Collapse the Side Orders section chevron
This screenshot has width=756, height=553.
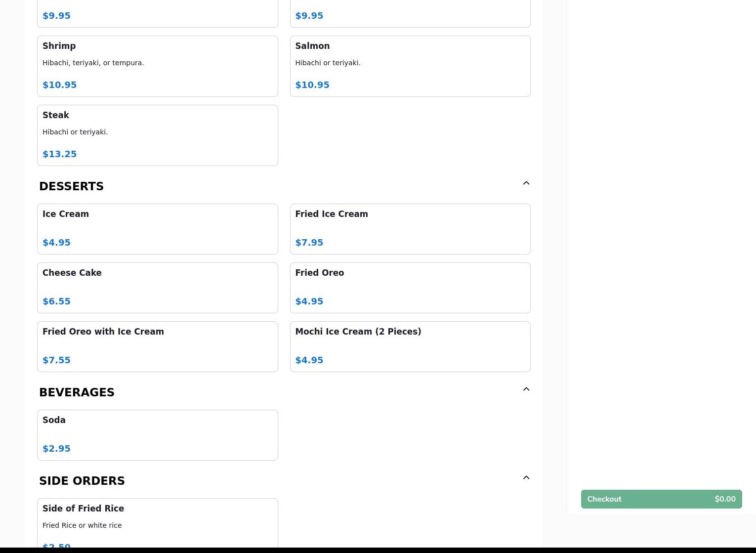(x=526, y=477)
